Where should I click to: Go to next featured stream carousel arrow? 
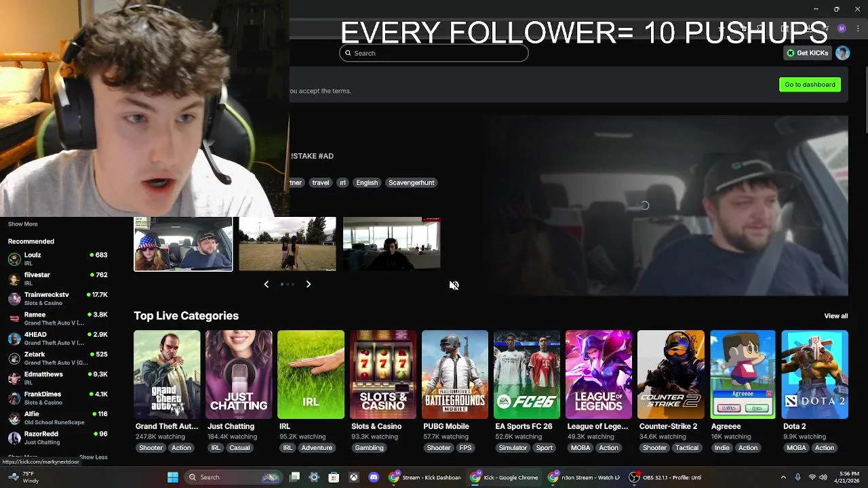coord(309,285)
